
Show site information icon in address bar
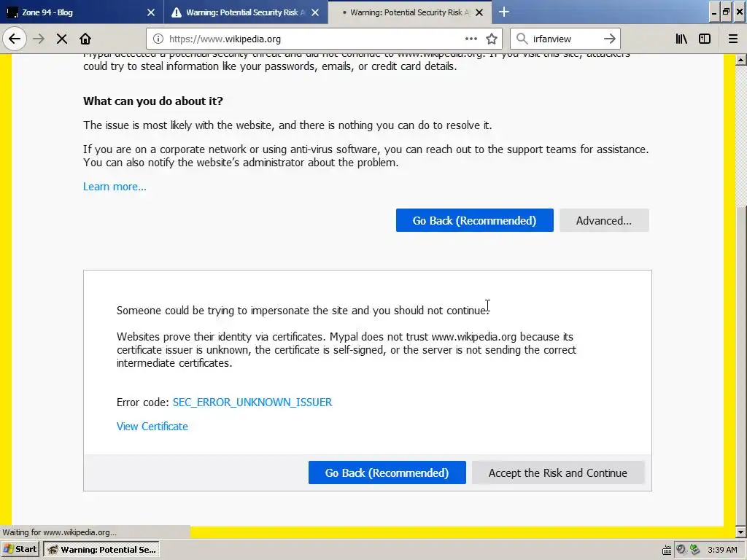pos(158,39)
